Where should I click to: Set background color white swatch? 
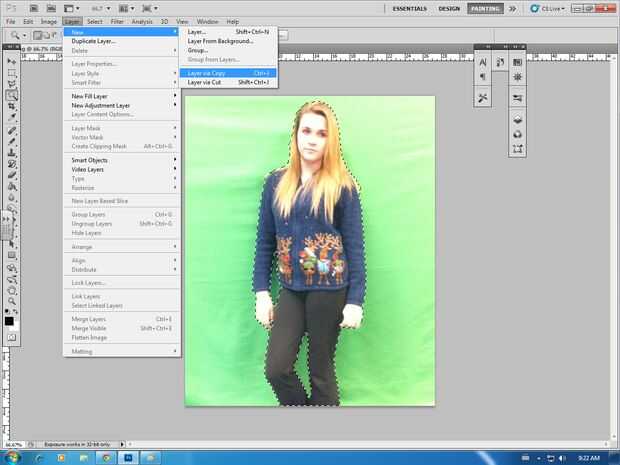click(15, 327)
